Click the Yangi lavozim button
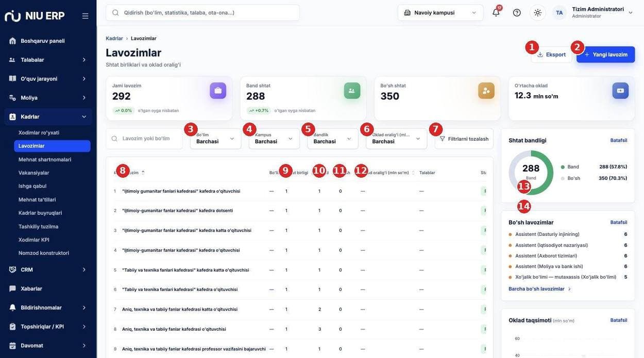The height and width of the screenshot is (358, 644). tap(606, 55)
